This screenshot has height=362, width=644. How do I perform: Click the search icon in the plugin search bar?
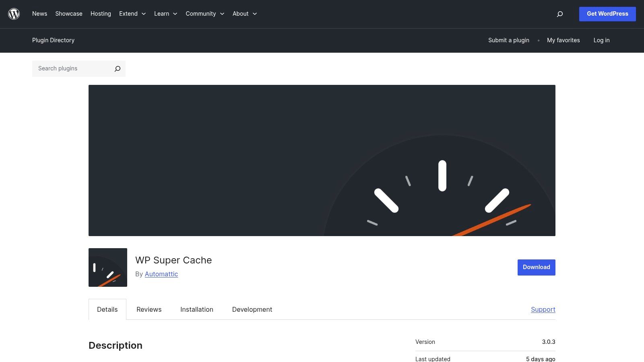(117, 68)
